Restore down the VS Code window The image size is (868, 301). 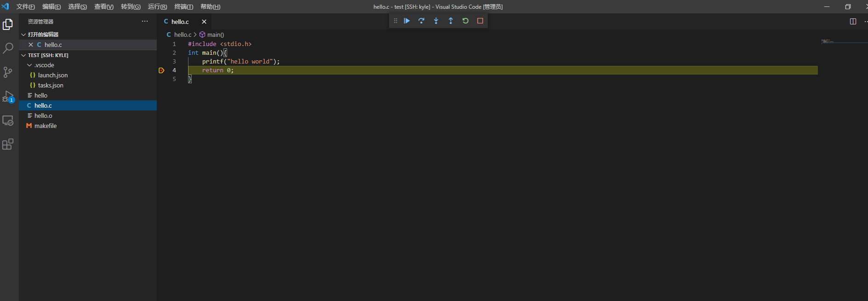point(848,6)
